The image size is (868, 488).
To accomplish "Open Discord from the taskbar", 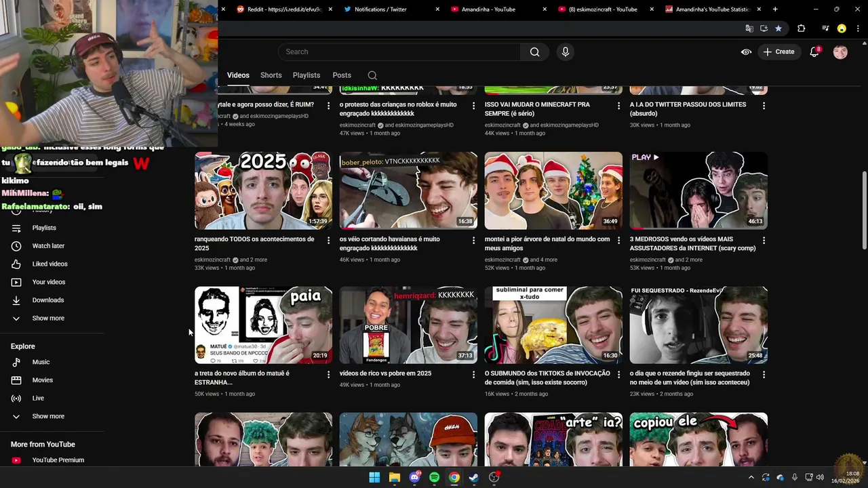I will (414, 477).
